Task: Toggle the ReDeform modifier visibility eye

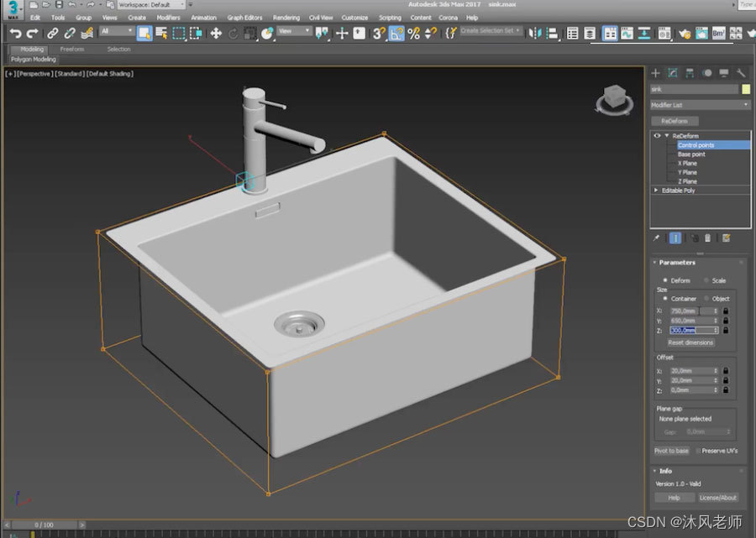Action: click(657, 134)
